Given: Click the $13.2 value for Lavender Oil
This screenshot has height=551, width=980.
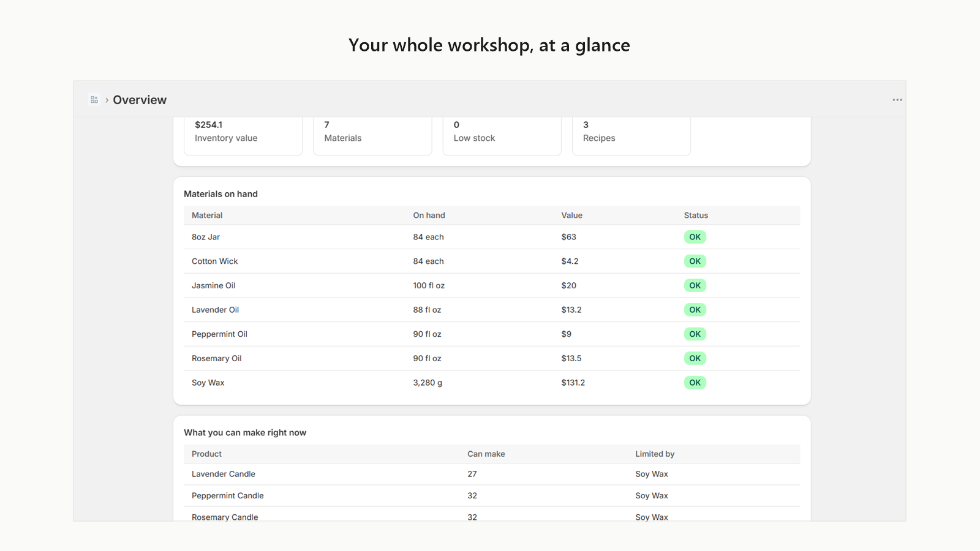Looking at the screenshot, I should (x=571, y=310).
